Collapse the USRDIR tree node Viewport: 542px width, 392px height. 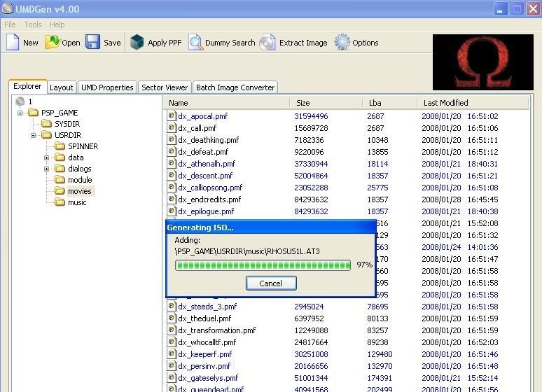click(33, 135)
